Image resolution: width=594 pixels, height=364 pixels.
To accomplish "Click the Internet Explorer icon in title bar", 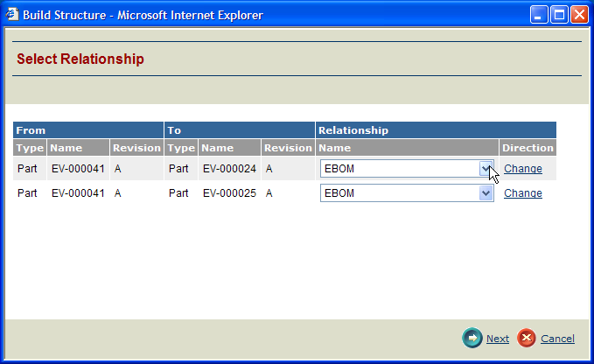I will point(11,15).
